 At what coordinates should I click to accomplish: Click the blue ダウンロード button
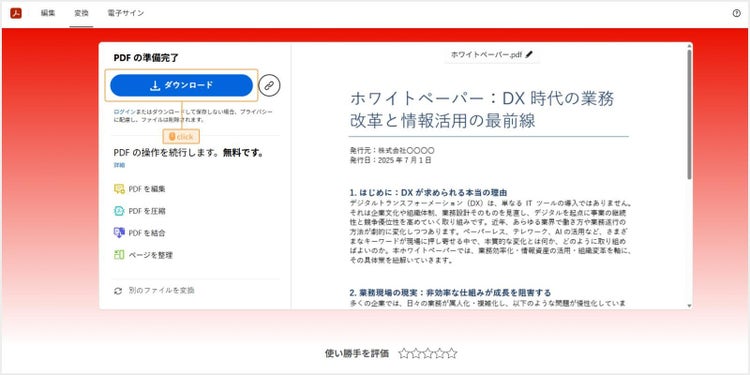click(181, 86)
